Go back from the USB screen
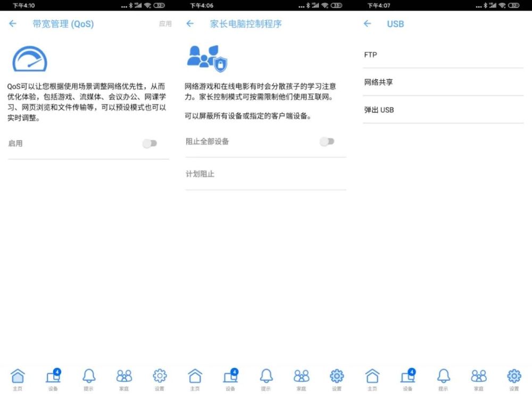This screenshot has height=394, width=532. (367, 23)
